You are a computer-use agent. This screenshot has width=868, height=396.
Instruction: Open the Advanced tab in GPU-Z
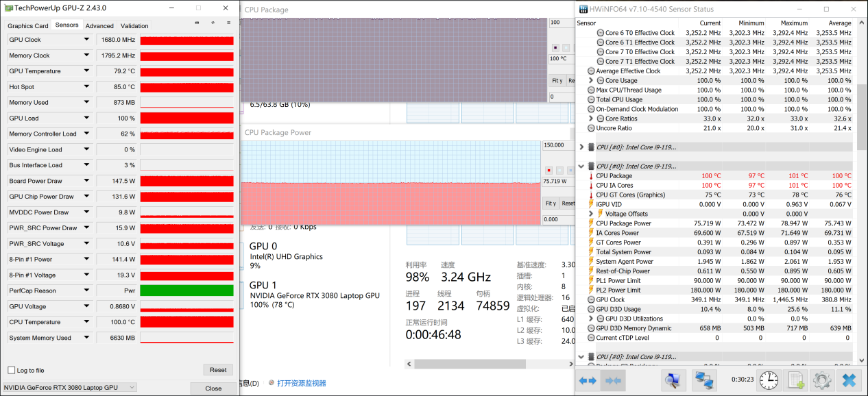(x=99, y=26)
